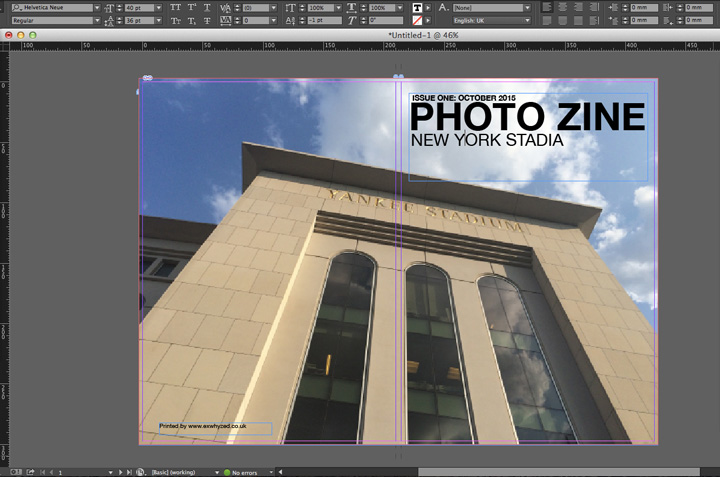Click the horizontal scrollbar at the bottom
Image resolution: width=720 pixels, height=477 pixels.
point(559,472)
